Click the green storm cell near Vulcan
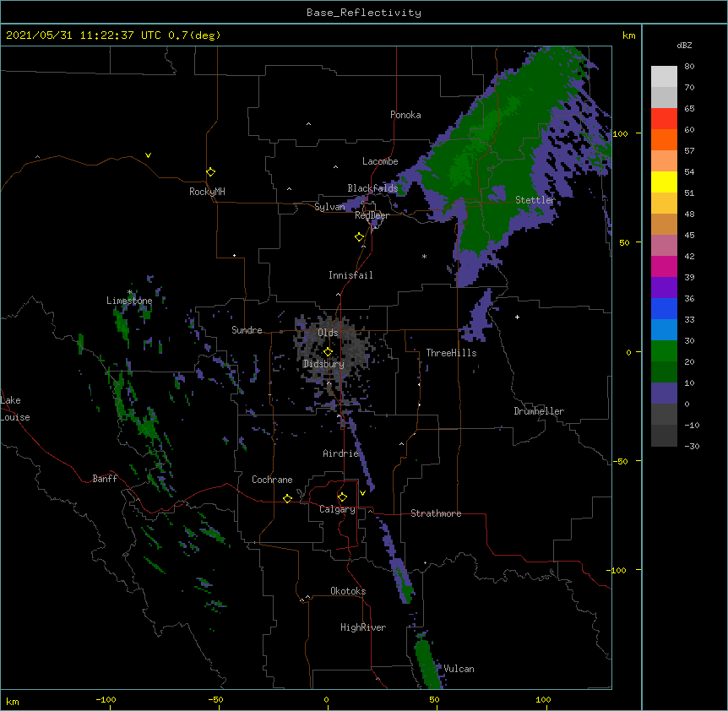This screenshot has width=728, height=711. pos(426,663)
